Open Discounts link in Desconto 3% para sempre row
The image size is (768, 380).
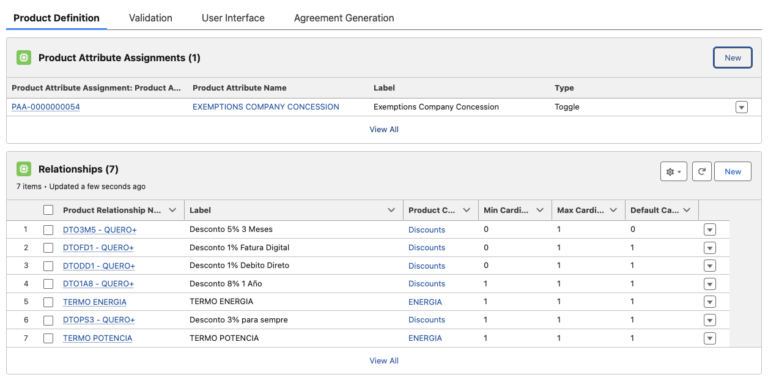click(x=427, y=320)
